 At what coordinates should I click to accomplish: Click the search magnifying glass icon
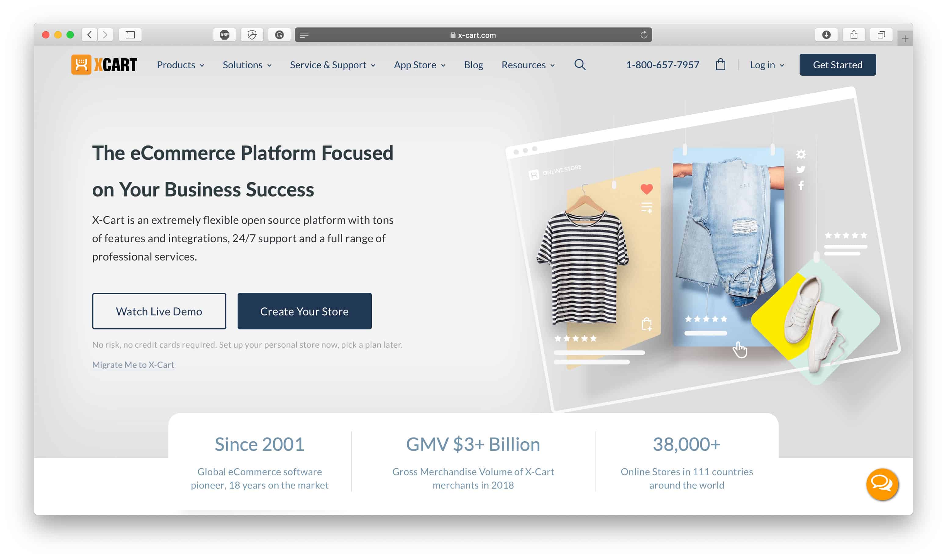[x=579, y=64]
